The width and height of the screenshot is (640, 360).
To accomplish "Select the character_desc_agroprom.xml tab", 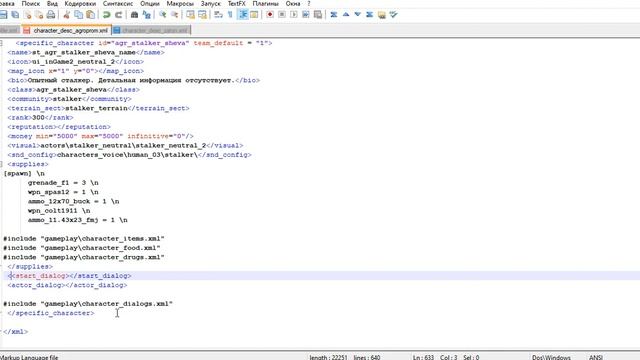I will tap(67, 30).
